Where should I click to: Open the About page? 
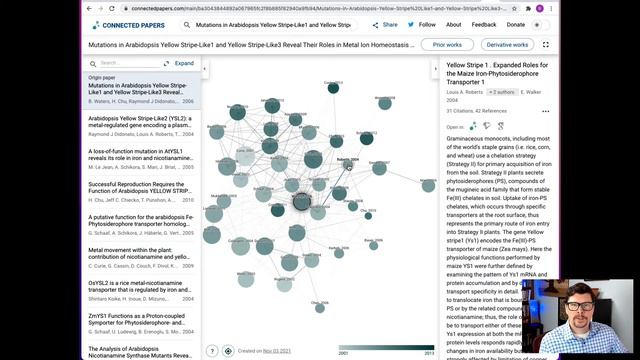coord(453,25)
